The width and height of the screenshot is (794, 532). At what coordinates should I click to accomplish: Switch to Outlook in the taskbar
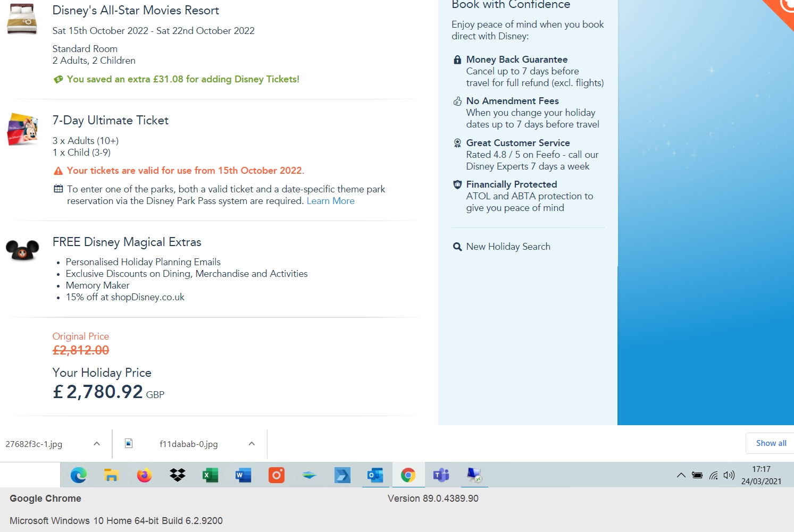(x=375, y=475)
